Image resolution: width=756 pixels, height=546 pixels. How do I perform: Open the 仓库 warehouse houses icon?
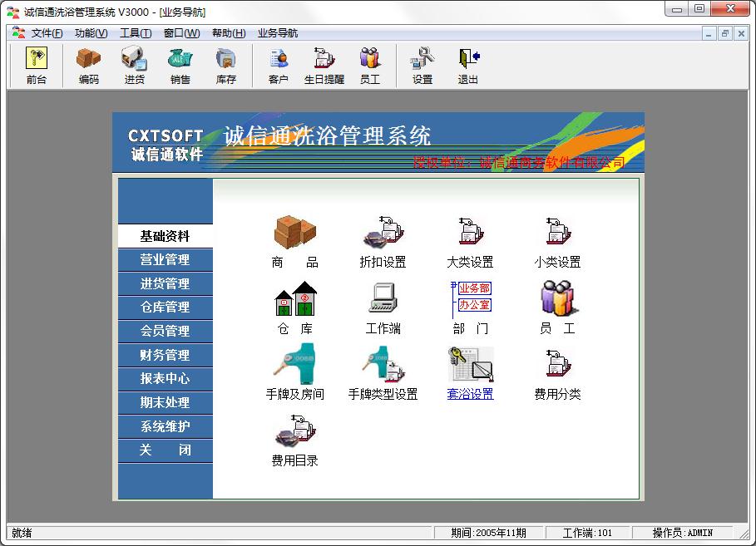(295, 298)
